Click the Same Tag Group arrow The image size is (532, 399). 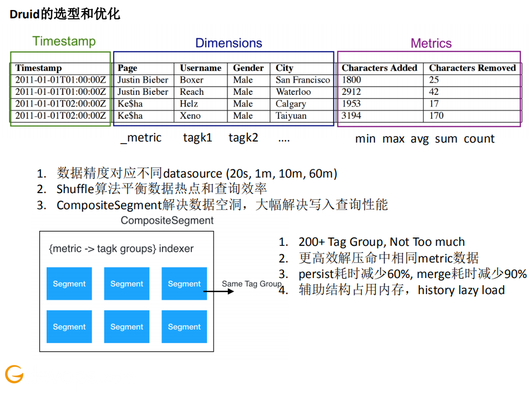227,291
